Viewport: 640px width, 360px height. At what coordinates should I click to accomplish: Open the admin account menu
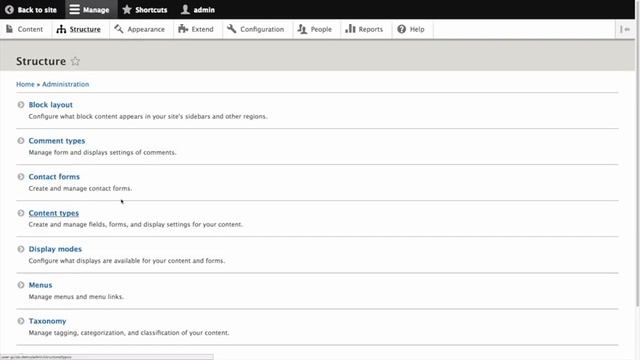coord(198,9)
